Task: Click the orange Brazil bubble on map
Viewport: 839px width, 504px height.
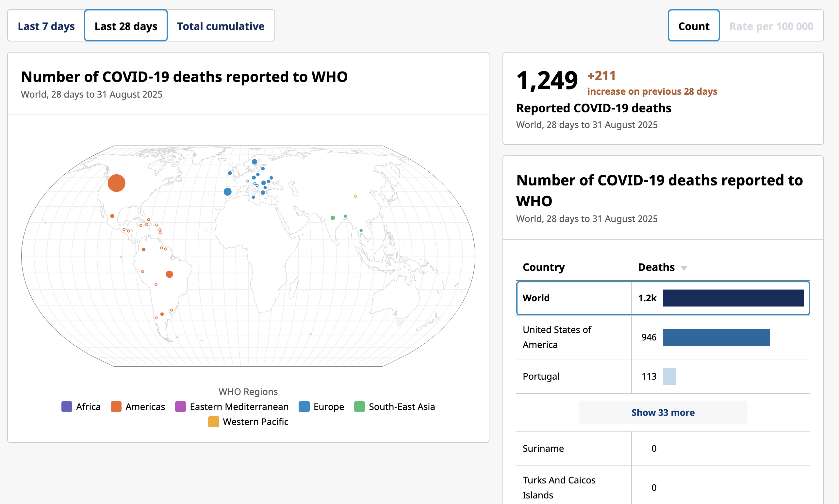Action: 169,275
